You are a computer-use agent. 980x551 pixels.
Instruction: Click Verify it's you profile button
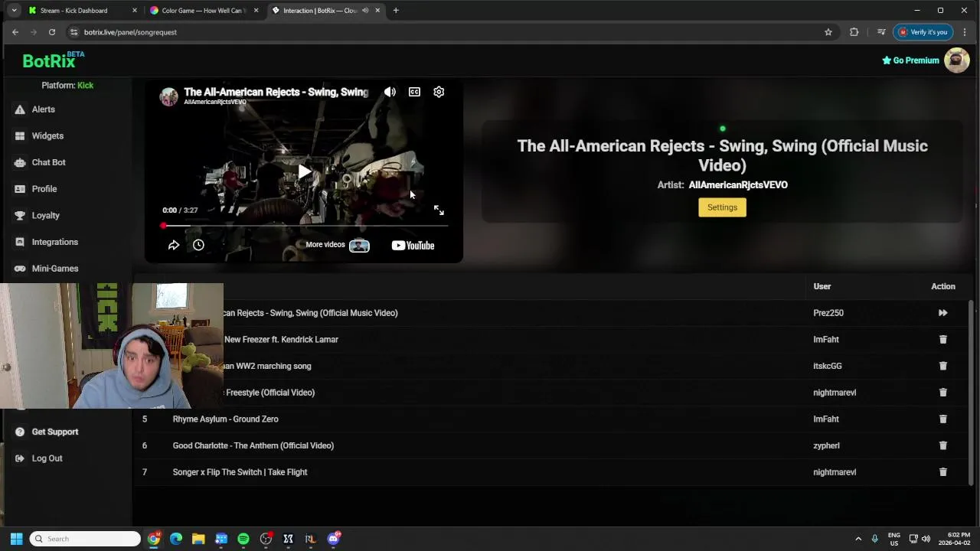pos(923,32)
